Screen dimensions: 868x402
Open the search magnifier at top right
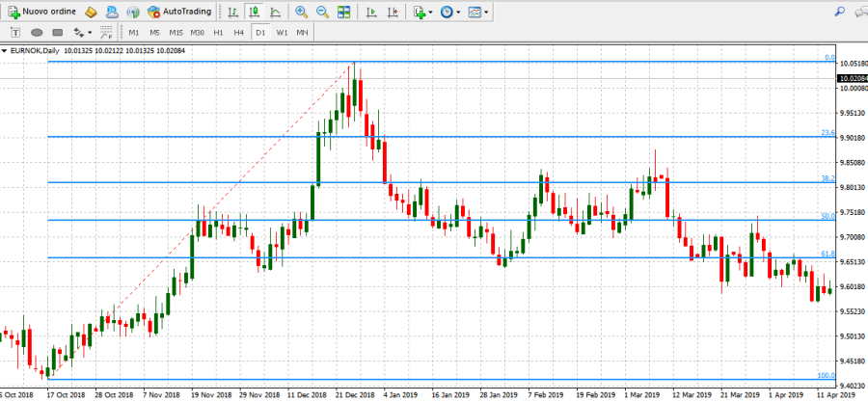click(839, 12)
